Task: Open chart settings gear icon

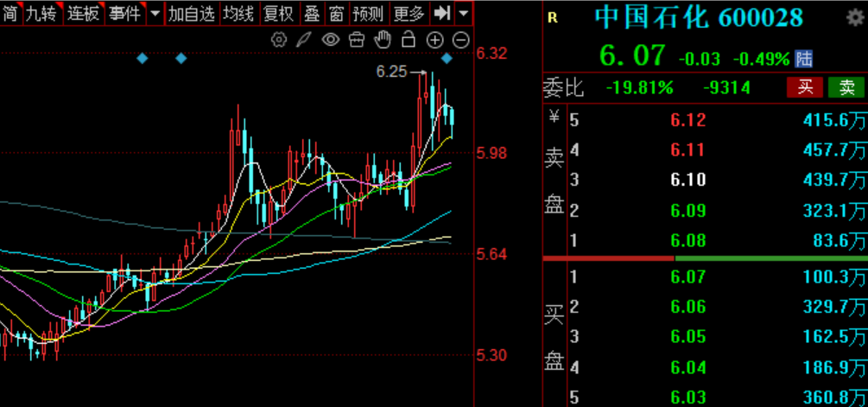Action: 278,40
